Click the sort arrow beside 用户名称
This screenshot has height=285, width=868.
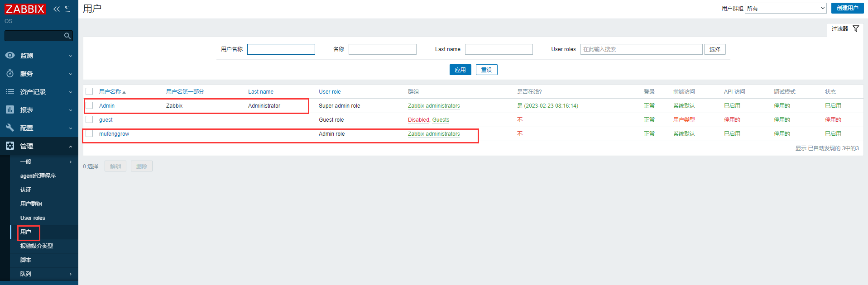[x=124, y=92]
